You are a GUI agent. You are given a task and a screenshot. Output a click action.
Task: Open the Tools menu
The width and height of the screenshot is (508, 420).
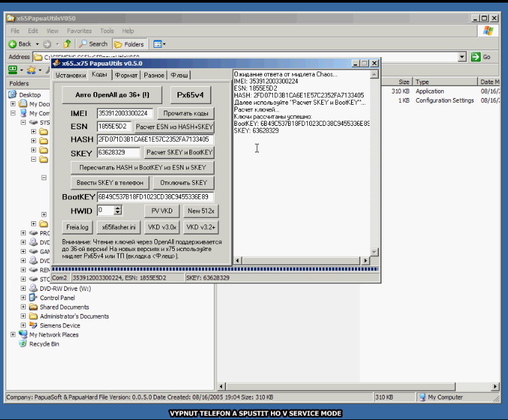107,30
